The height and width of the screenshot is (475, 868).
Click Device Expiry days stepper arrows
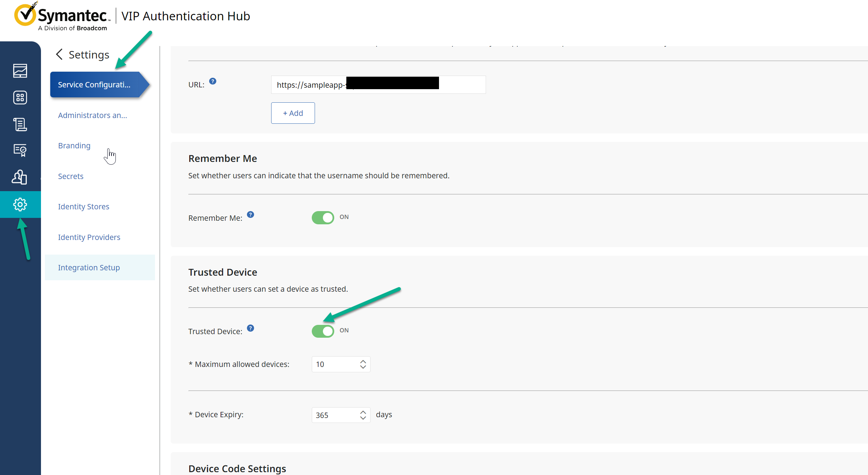click(363, 415)
